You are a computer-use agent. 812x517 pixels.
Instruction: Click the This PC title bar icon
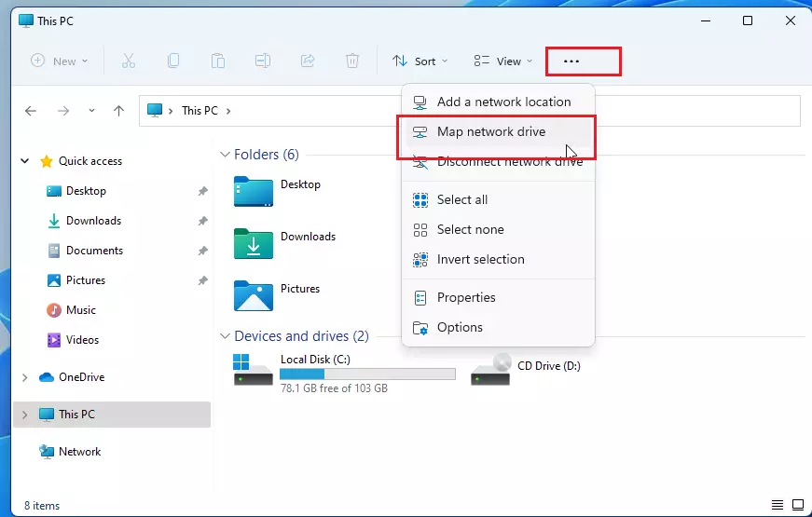tap(26, 20)
